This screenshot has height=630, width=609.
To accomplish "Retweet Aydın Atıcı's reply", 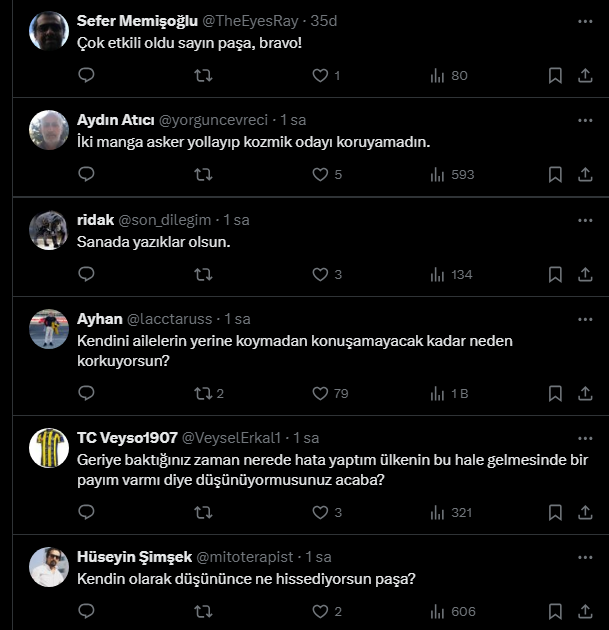I will click(x=203, y=174).
